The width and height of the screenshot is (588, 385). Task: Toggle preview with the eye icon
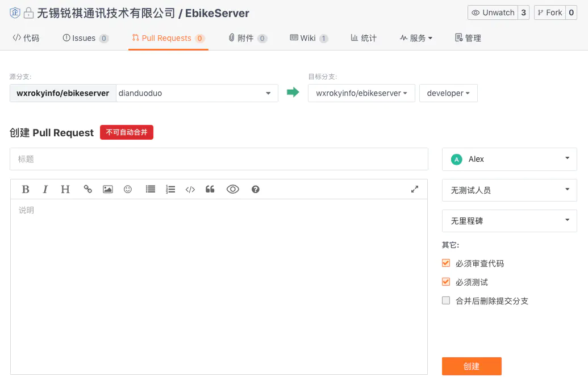(x=233, y=190)
